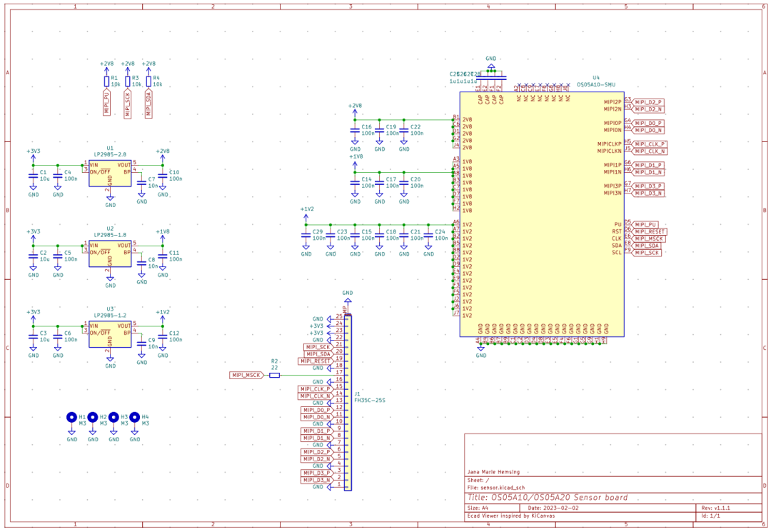Select mounting hole H3
The height and width of the screenshot is (532, 771).
tap(114, 417)
